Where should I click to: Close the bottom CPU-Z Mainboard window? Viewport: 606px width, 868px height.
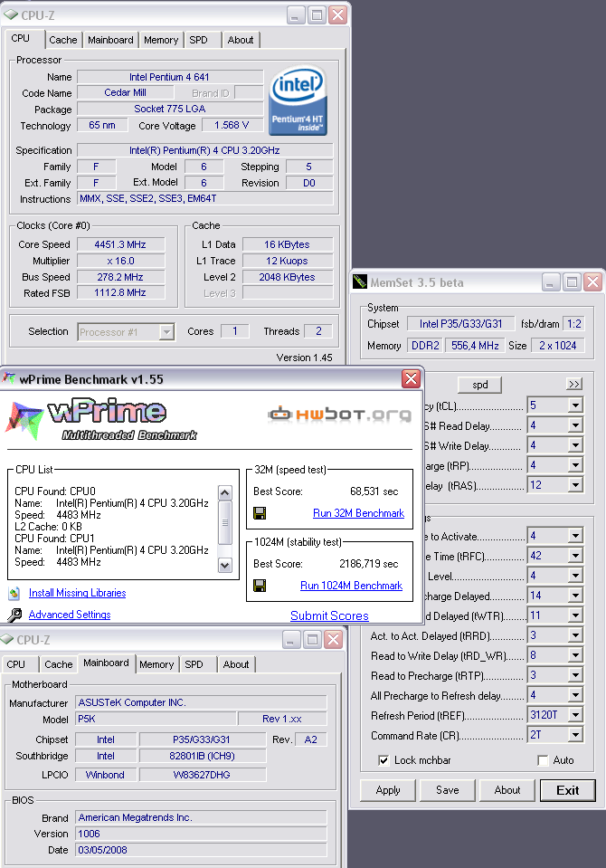point(333,639)
